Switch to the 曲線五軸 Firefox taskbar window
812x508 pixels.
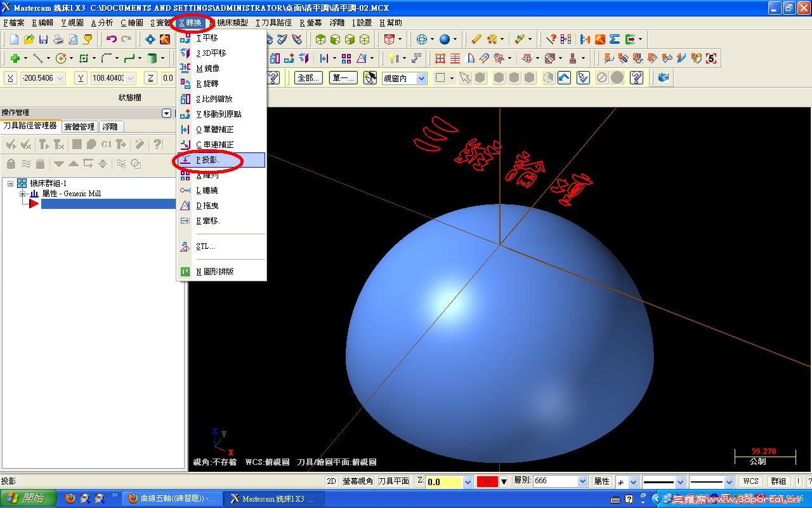tap(173, 498)
